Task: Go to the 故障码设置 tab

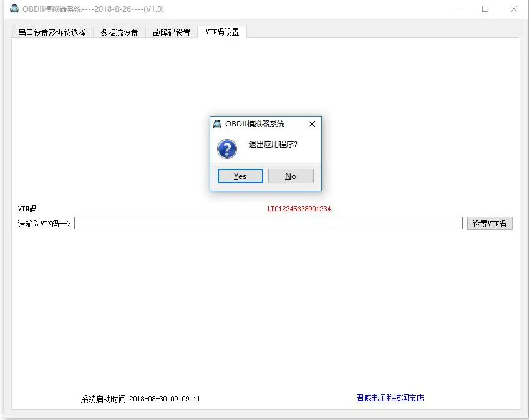Action: coord(172,32)
